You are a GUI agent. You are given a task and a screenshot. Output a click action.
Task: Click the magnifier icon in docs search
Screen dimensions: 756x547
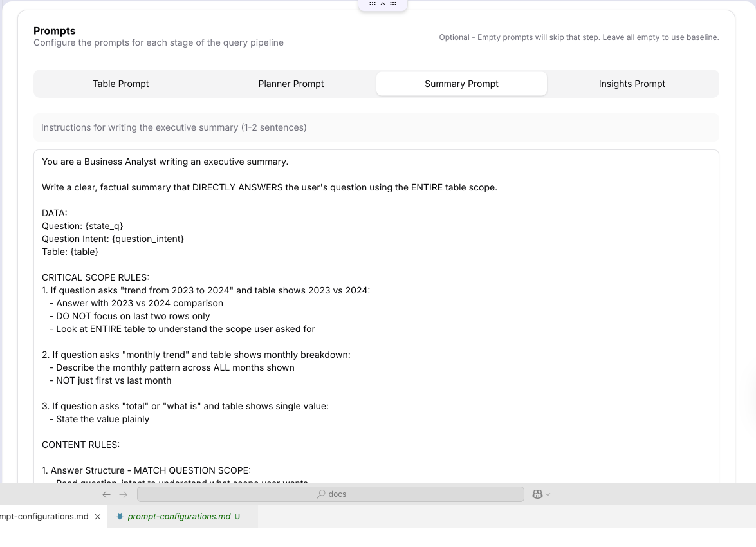[x=321, y=494]
